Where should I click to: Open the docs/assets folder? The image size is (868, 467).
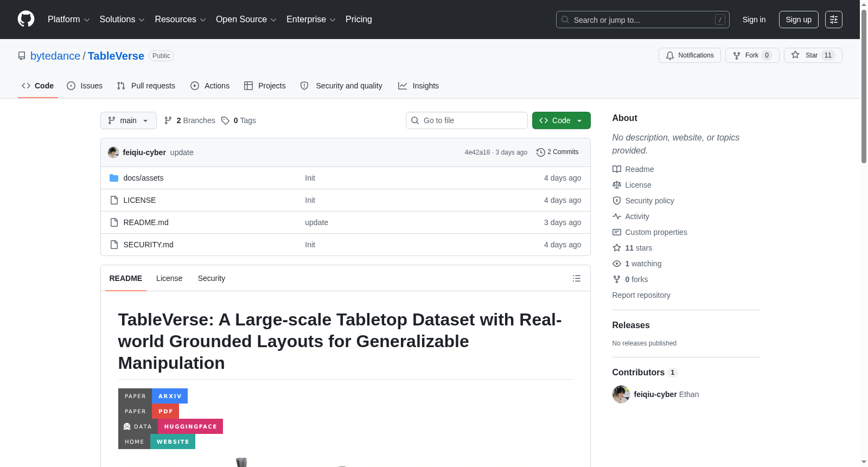(x=143, y=178)
